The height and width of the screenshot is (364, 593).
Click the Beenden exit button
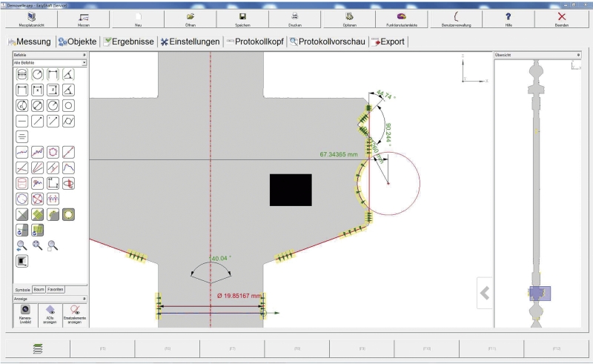(x=562, y=19)
